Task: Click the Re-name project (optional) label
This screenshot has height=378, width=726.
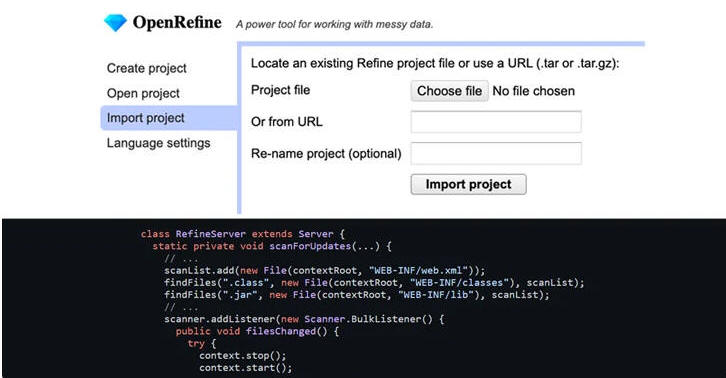Action: click(326, 153)
